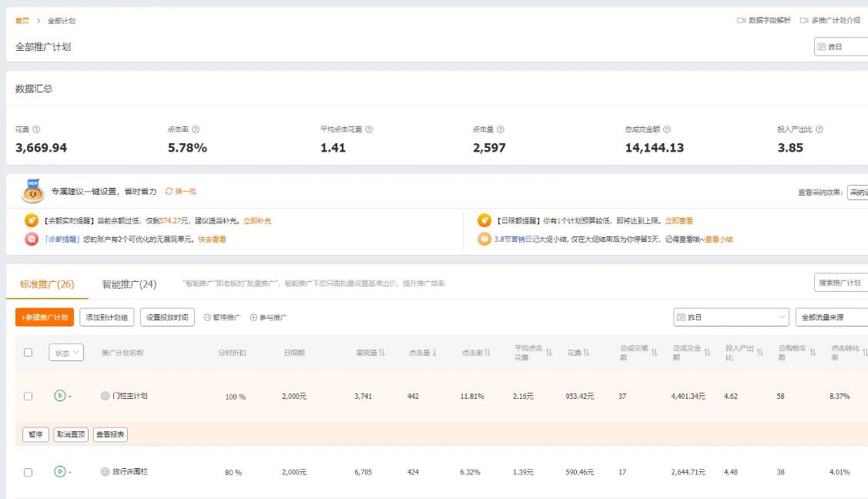Expand the status arrow beside 门栏主计划 play icon

[x=70, y=397]
